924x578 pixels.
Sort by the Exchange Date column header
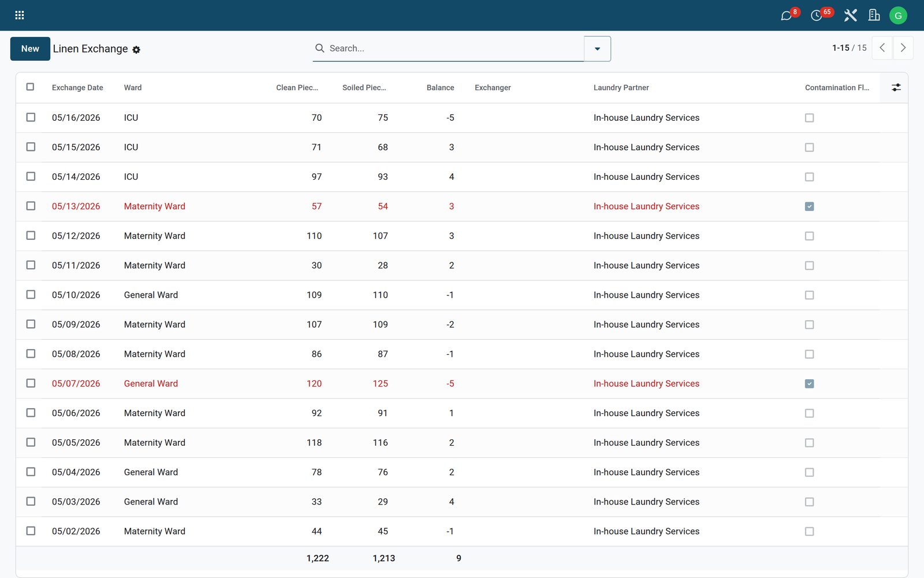coord(77,88)
